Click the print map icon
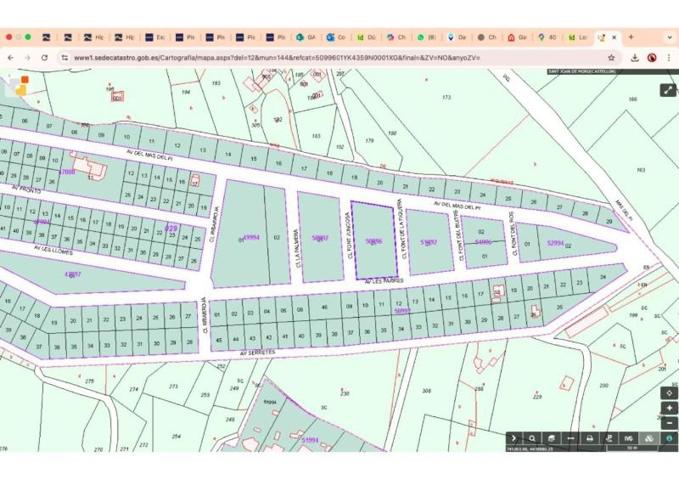Image resolution: width=679 pixels, height=480 pixels. tap(590, 438)
